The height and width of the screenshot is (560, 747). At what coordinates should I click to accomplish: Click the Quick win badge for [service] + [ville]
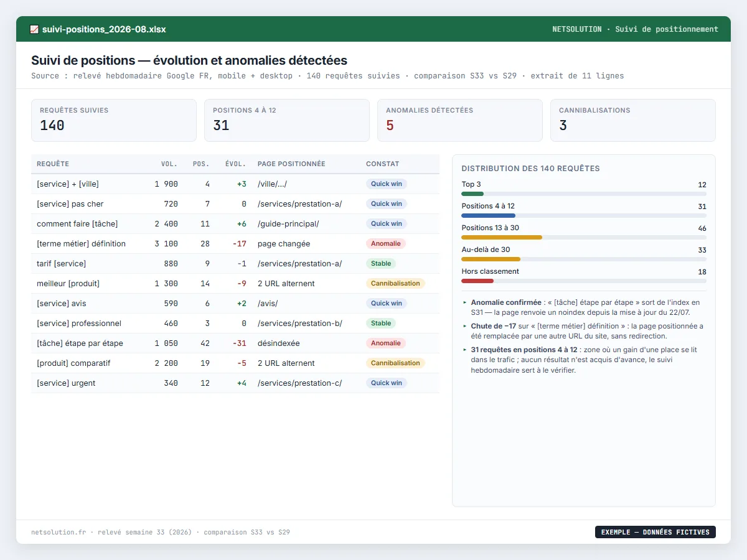[x=387, y=184]
